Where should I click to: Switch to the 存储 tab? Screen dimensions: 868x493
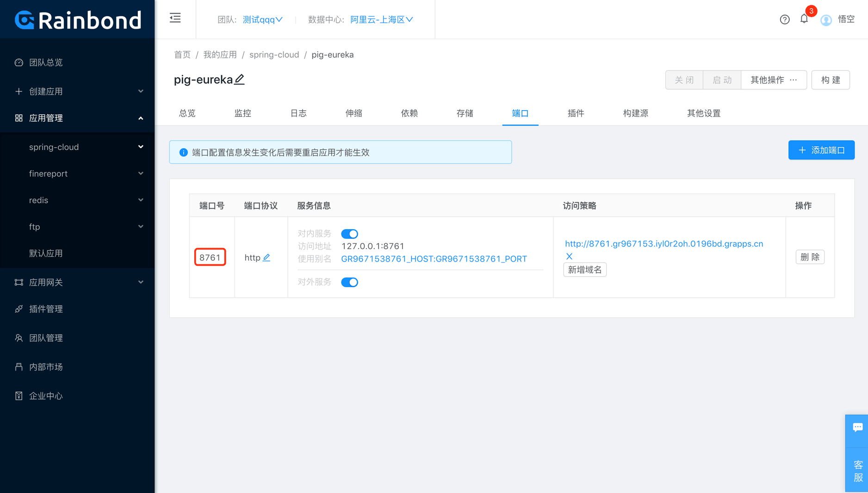point(465,113)
